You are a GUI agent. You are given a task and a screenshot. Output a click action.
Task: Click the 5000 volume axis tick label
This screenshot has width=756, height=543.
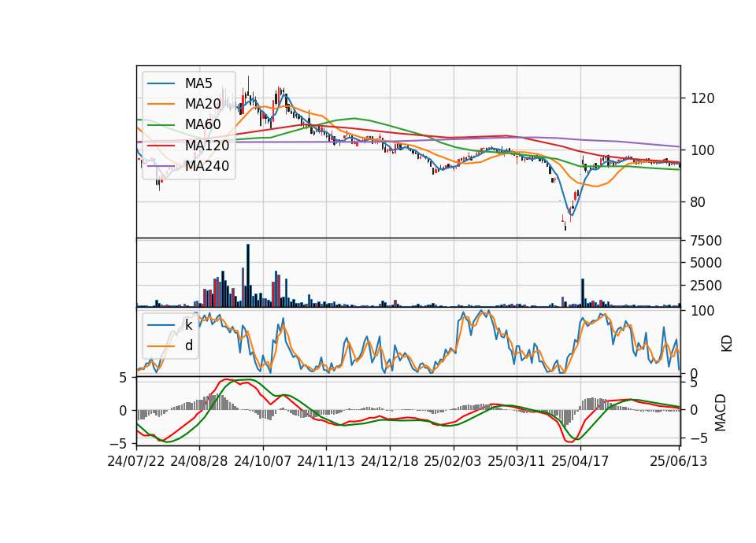(706, 263)
